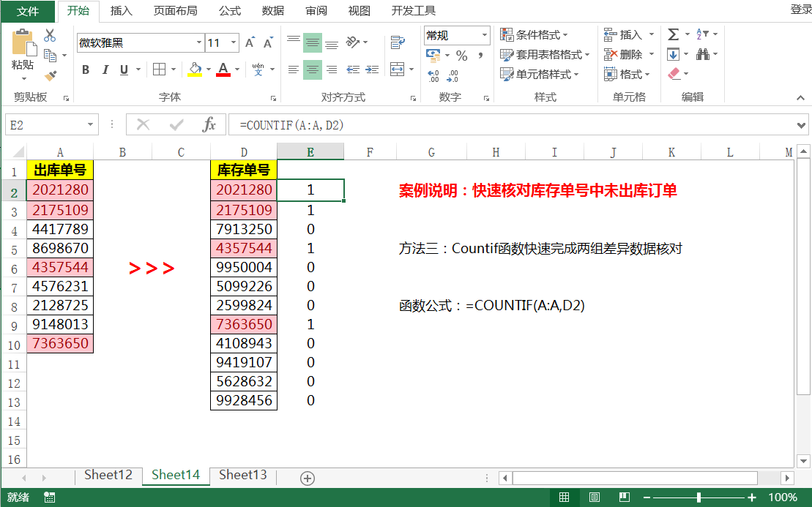This screenshot has height=507, width=812.
Task: Open Find and Select binoculars icon
Action: (x=703, y=54)
